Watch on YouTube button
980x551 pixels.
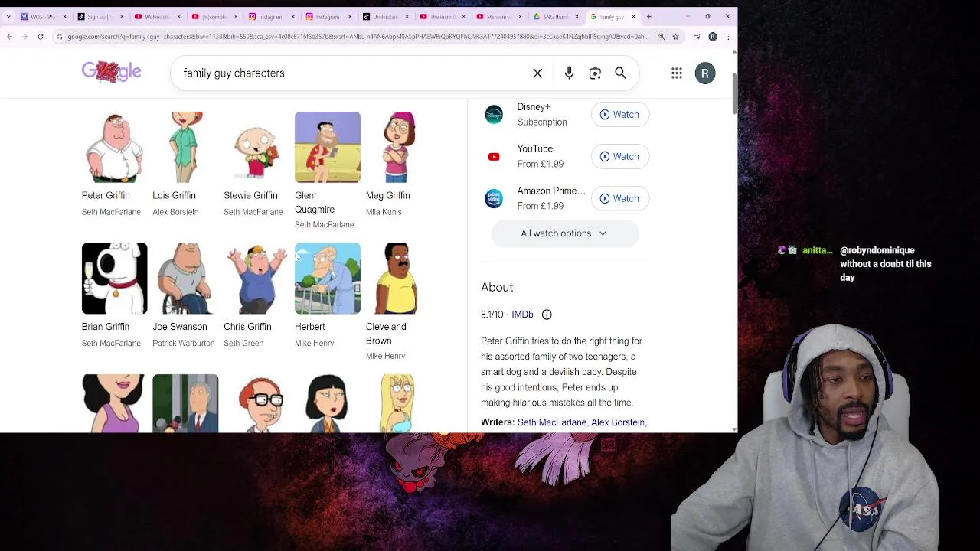(x=619, y=157)
